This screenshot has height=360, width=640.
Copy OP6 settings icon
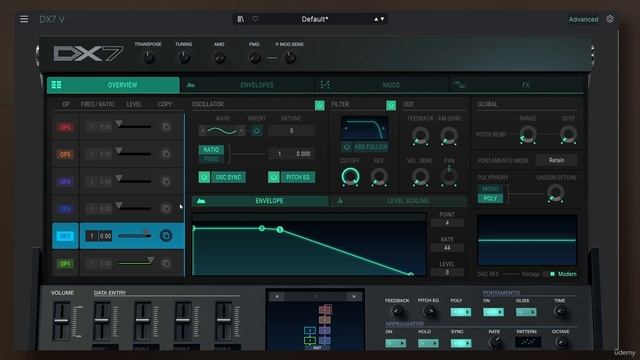[x=166, y=127]
